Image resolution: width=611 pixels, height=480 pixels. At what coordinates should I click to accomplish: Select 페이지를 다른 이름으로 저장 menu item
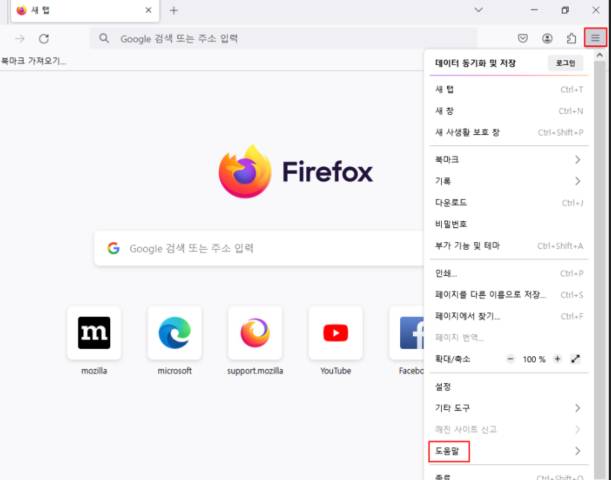click(509, 295)
